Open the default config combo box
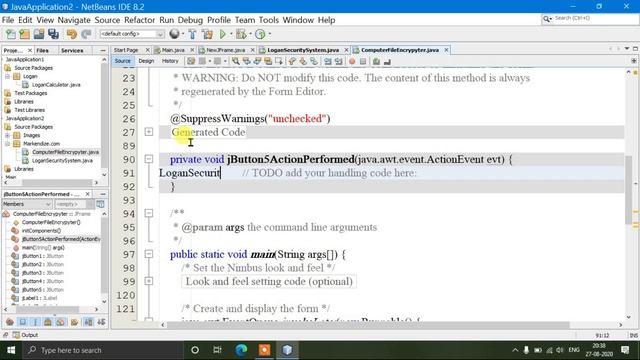Screen dimensions: 640x360 point(132,34)
